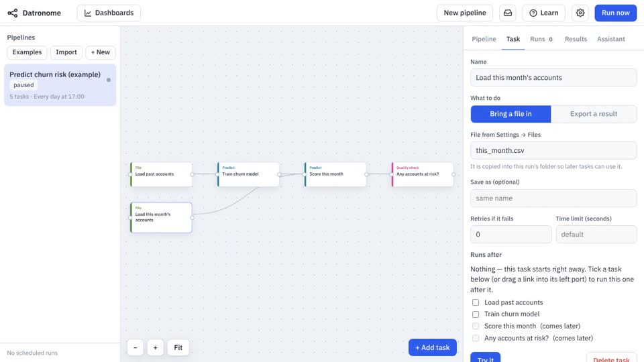The height and width of the screenshot is (362, 644).
Task: Tick the Load past accounts checkbox
Action: (x=476, y=302)
